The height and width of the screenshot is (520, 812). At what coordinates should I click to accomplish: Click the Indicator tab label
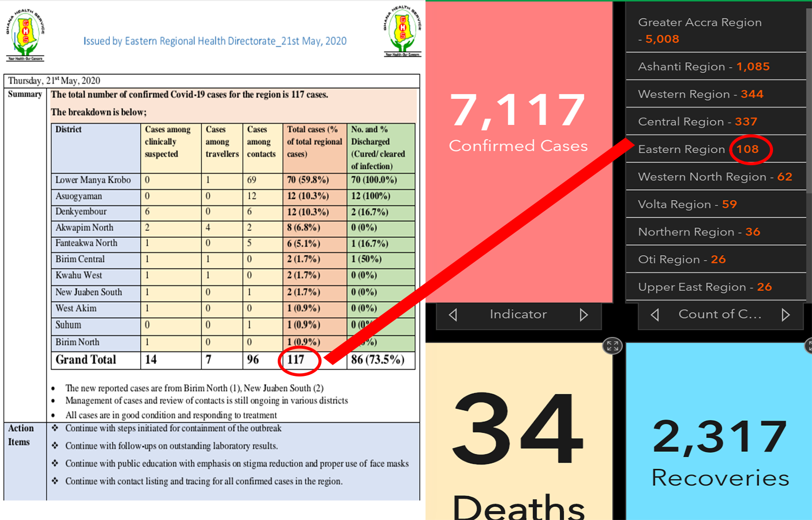518,315
